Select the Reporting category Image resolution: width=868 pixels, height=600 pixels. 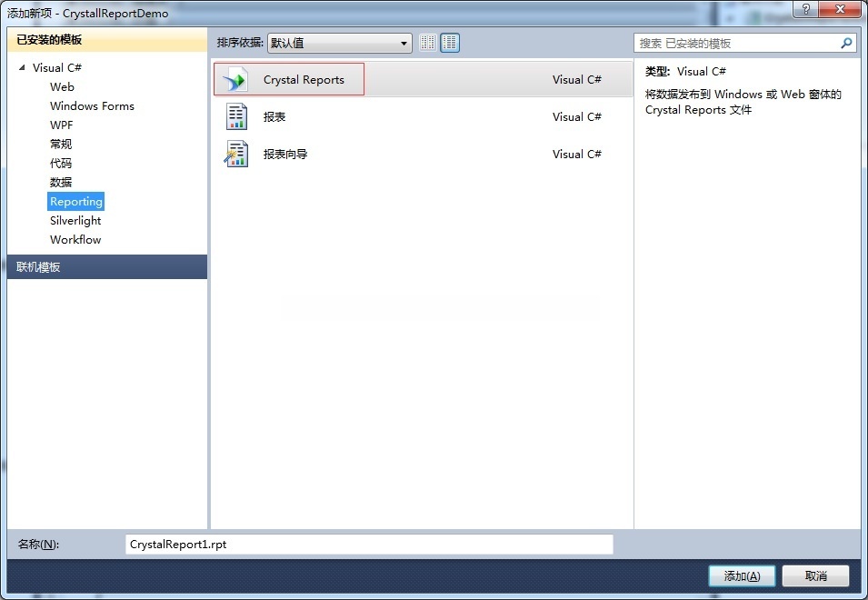pyautogui.click(x=75, y=202)
